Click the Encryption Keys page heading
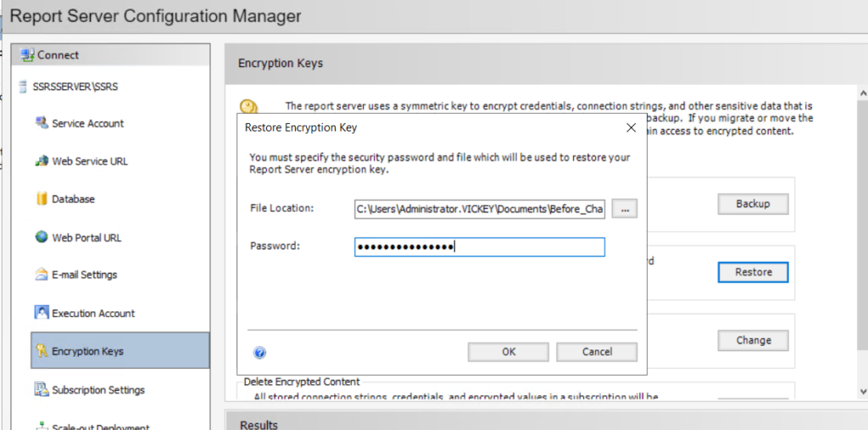 coord(280,63)
